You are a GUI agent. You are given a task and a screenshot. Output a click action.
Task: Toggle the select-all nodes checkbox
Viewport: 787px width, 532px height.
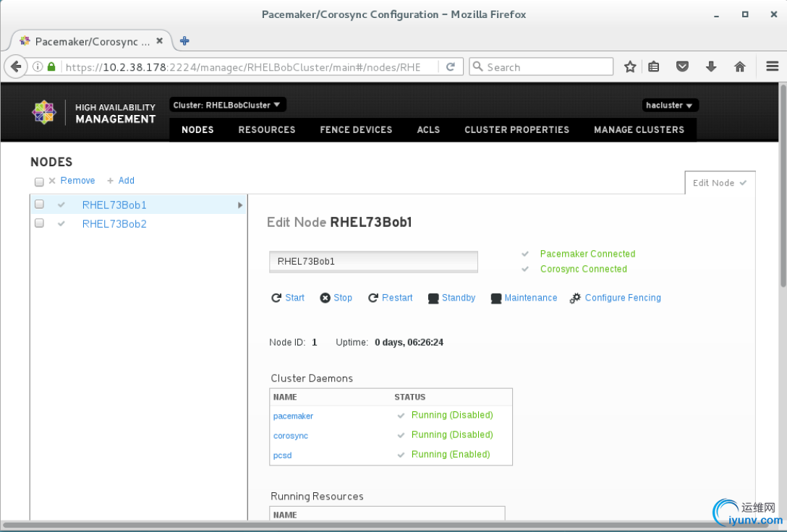pos(39,181)
